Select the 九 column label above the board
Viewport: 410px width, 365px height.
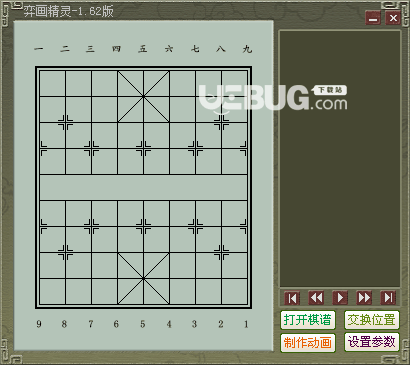[247, 49]
